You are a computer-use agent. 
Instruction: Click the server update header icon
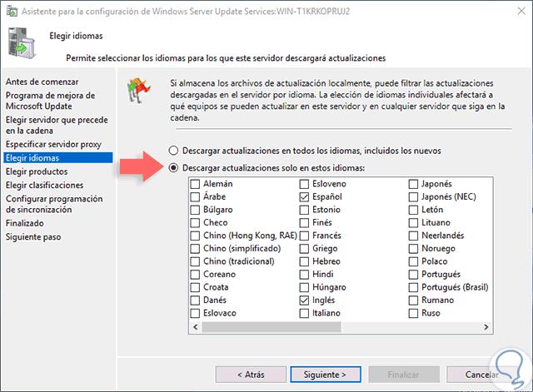[x=22, y=43]
